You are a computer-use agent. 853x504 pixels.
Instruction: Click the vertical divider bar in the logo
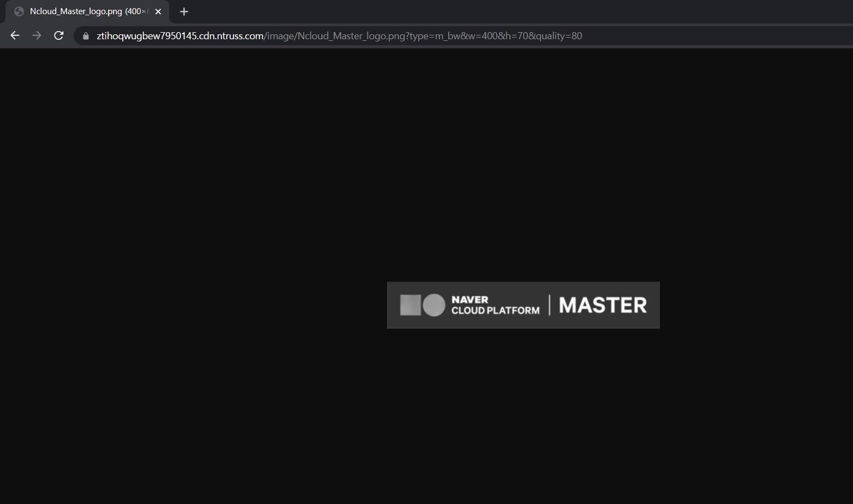[x=550, y=305]
